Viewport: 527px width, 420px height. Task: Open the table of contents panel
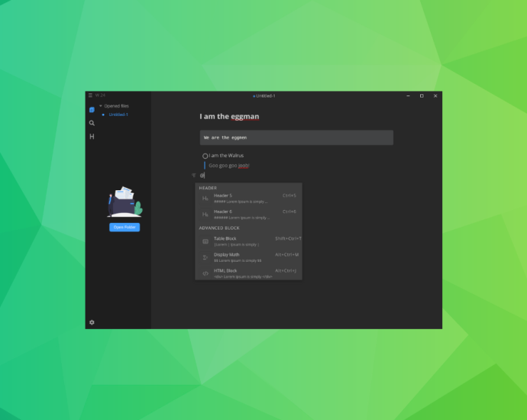pos(92,137)
